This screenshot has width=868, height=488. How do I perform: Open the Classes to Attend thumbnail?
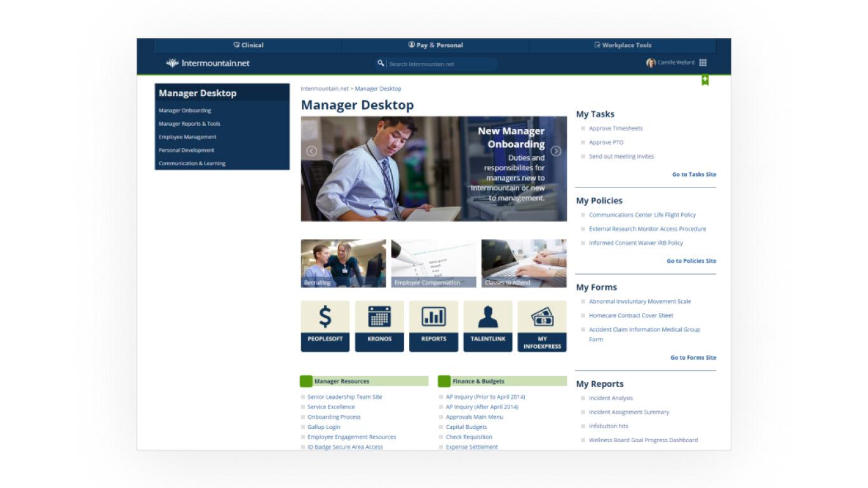[524, 263]
